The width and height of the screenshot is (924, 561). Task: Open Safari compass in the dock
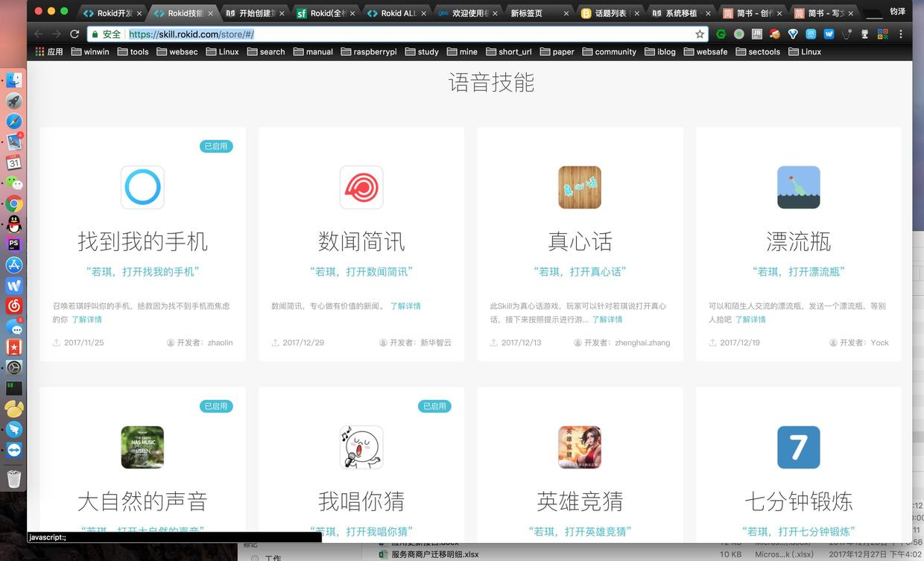click(14, 121)
